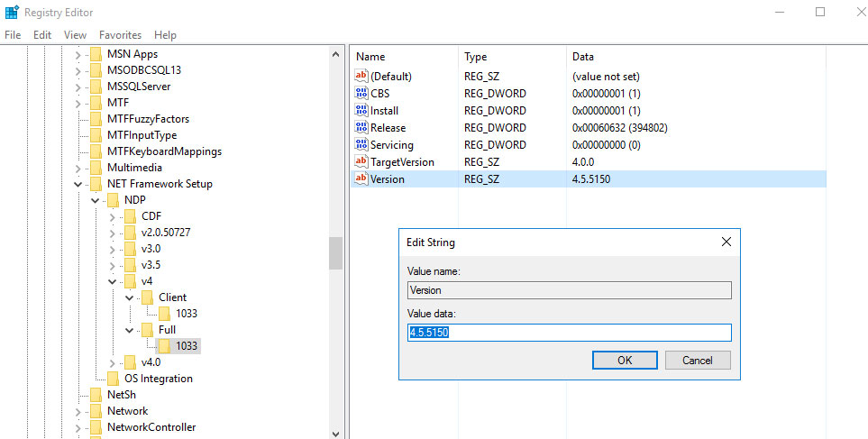Expand the MSN Apps tree node
This screenshot has height=439, width=868.
pyautogui.click(x=78, y=55)
